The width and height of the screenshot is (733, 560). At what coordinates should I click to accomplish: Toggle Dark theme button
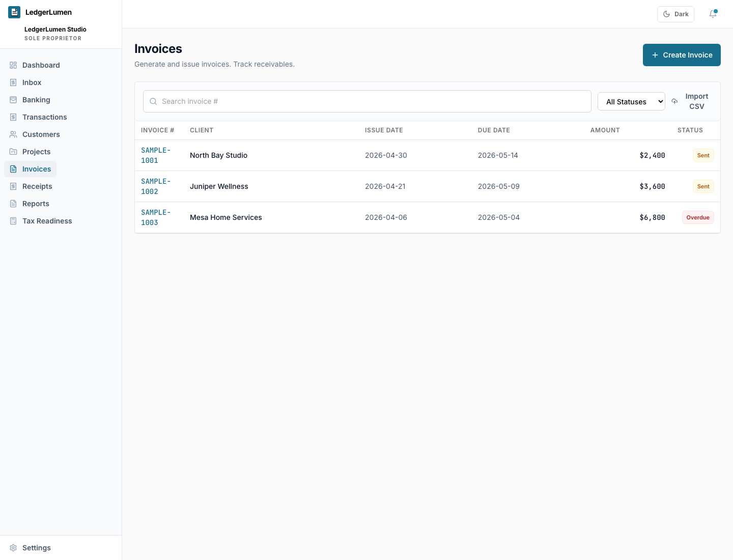675,14
